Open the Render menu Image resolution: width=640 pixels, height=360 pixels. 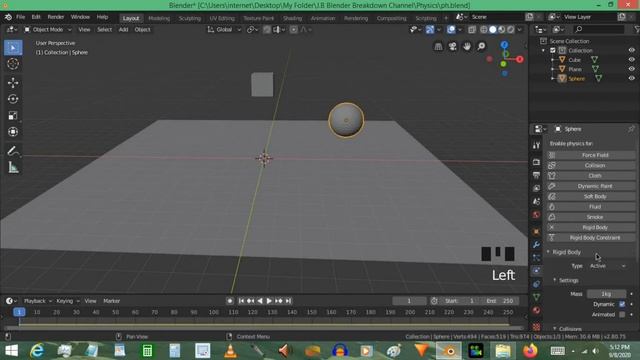[56, 17]
